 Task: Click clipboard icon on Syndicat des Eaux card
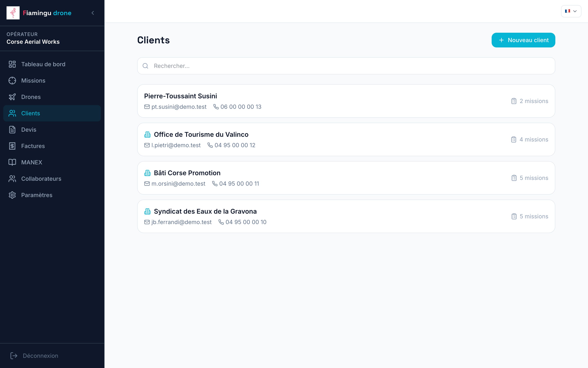click(514, 216)
